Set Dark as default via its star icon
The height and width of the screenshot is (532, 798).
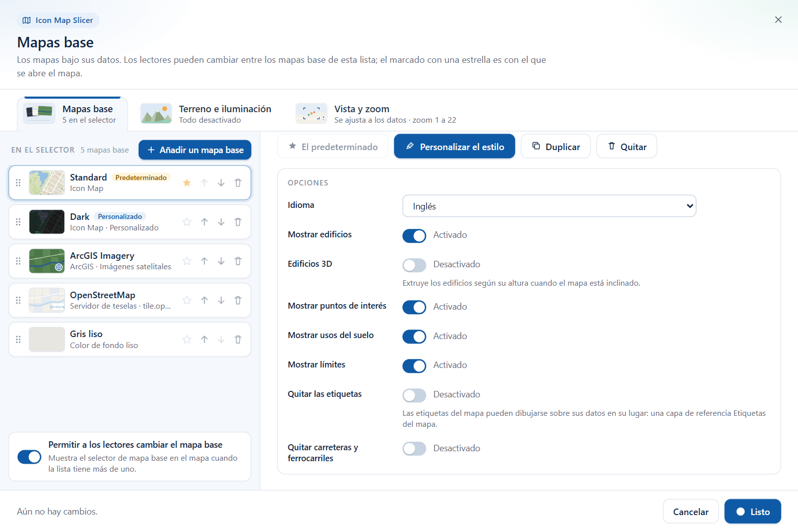click(x=187, y=222)
